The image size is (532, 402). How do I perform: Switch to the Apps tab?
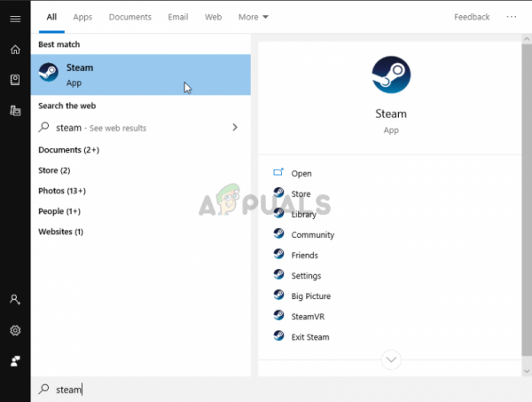[82, 17]
